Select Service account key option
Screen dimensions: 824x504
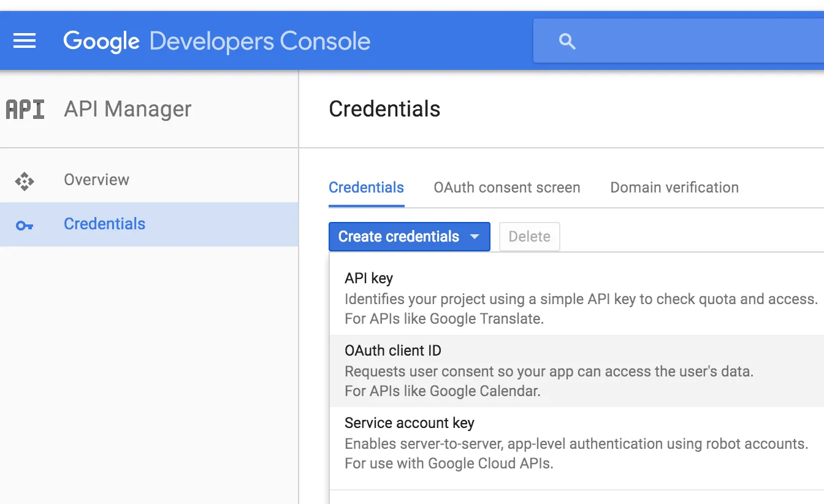(409, 423)
